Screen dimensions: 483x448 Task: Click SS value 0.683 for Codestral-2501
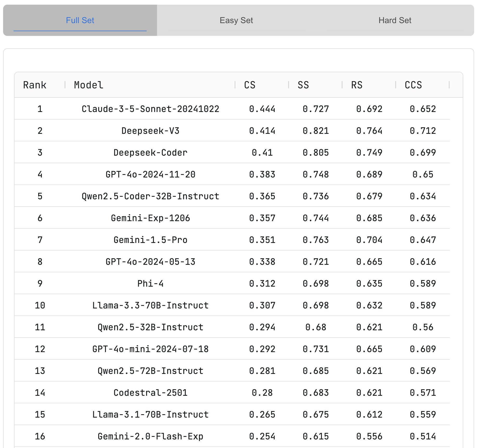(316, 393)
